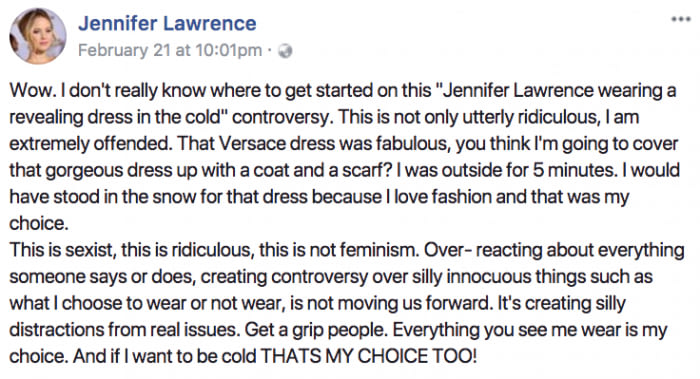
Task: Click the words 'This is sexist'
Action: 62,250
